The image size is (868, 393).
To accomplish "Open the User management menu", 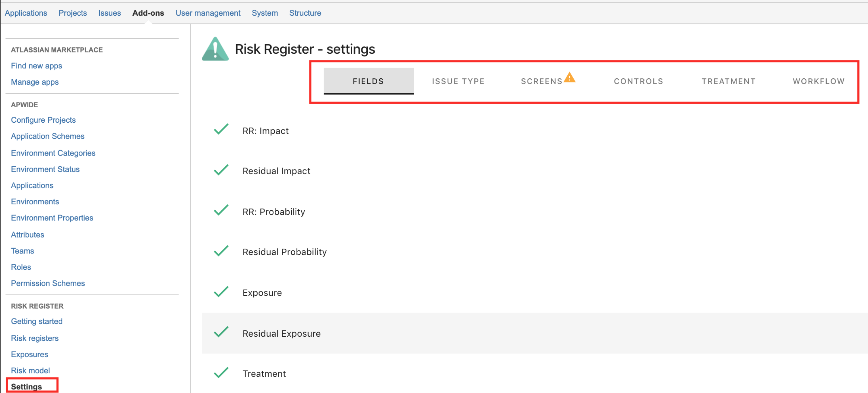I will (208, 13).
